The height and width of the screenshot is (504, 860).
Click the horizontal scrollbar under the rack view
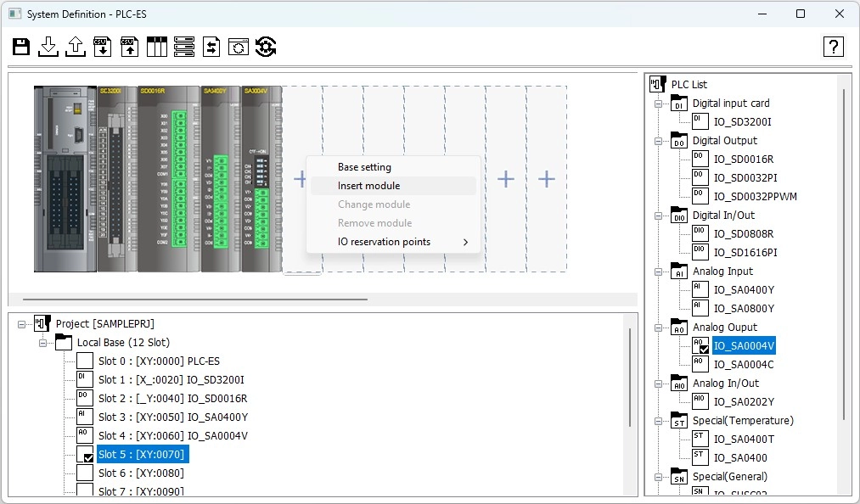pos(194,300)
